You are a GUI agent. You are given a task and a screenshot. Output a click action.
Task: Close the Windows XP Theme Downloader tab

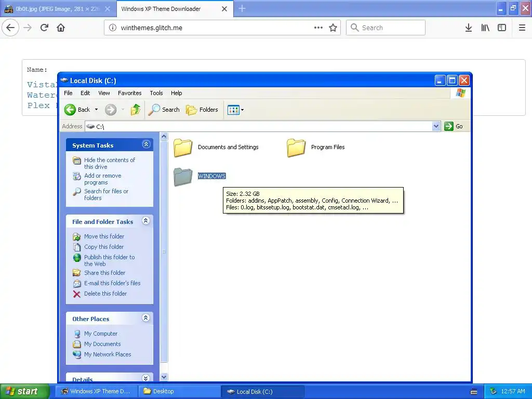[224, 9]
